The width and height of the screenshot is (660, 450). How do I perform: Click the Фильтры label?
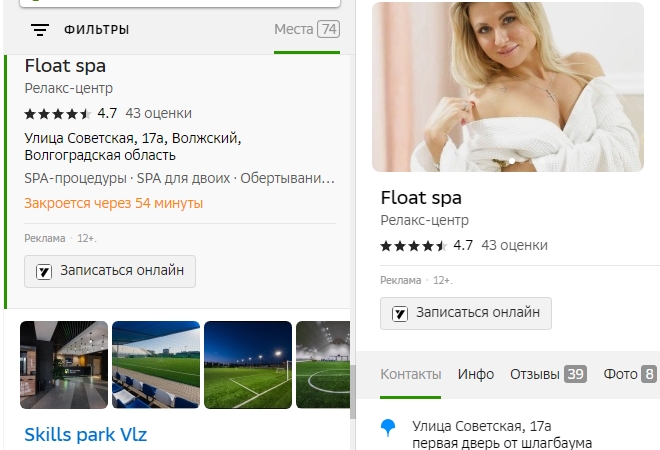coord(96,30)
